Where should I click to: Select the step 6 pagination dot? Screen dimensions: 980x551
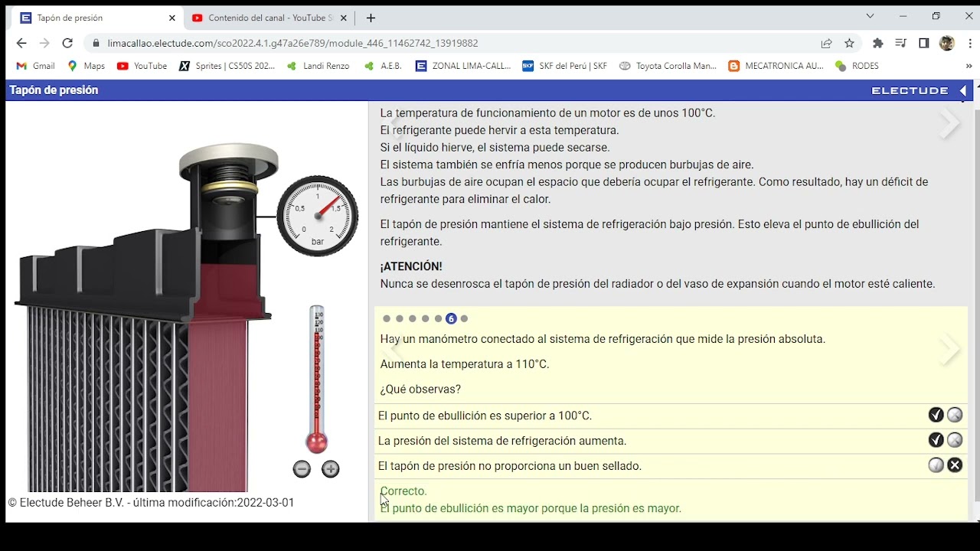pyautogui.click(x=451, y=318)
